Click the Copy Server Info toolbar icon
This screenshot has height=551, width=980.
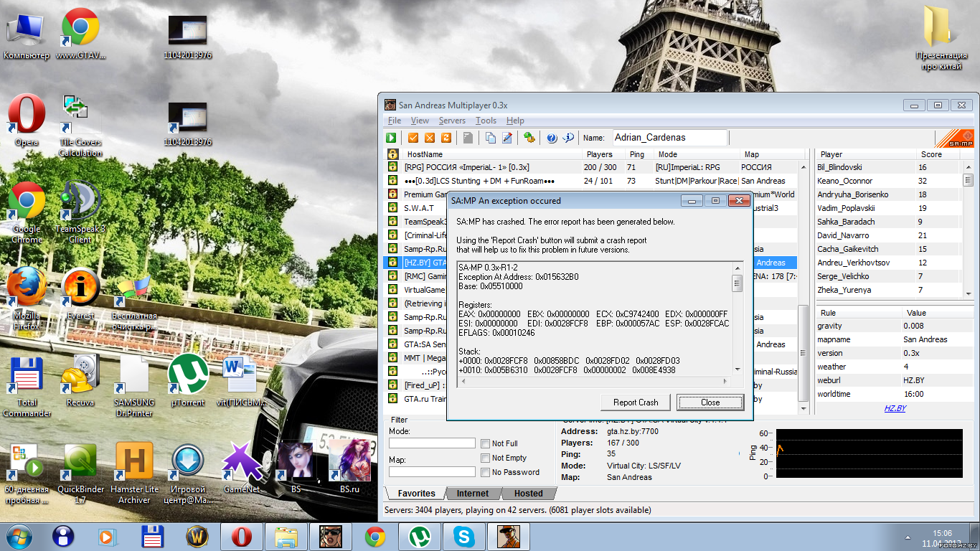click(x=491, y=138)
